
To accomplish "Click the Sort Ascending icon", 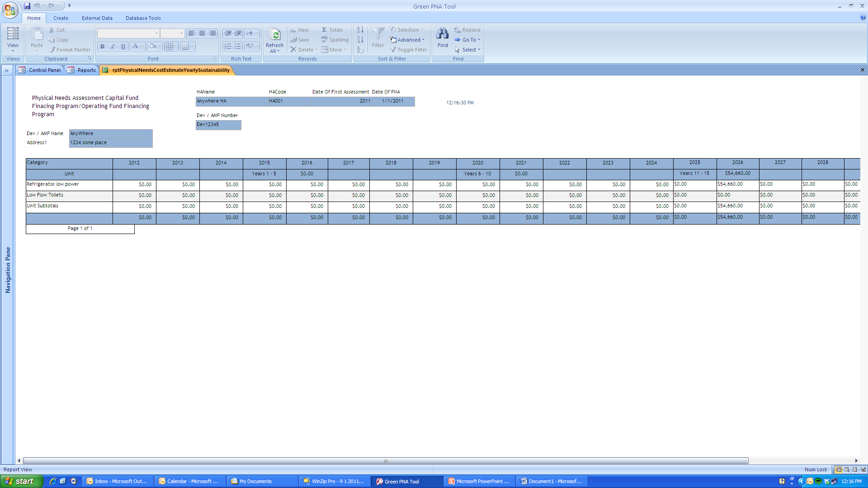I will (x=360, y=30).
